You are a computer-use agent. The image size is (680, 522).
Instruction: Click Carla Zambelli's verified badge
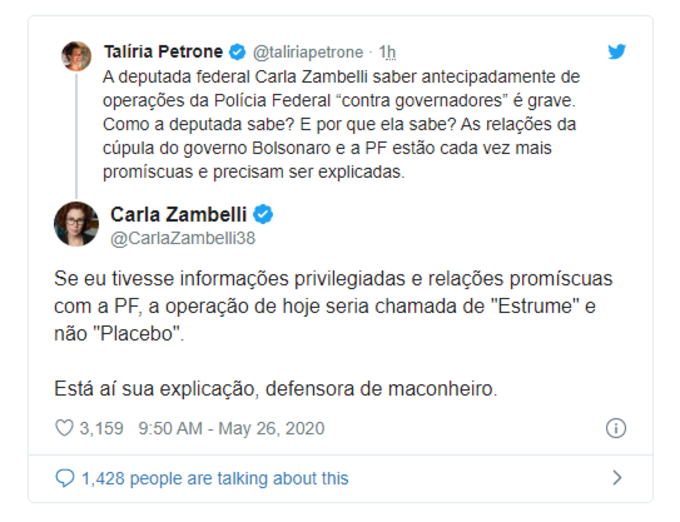coord(264,214)
